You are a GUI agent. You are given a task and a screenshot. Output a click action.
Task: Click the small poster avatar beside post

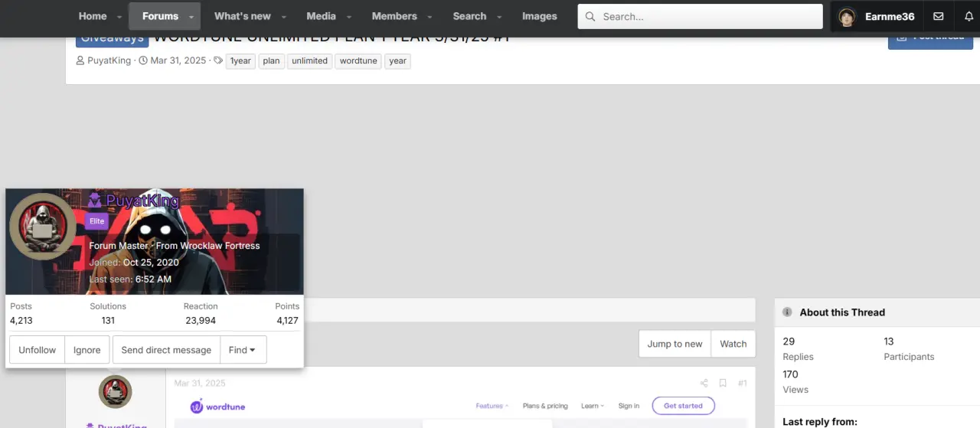(x=116, y=392)
